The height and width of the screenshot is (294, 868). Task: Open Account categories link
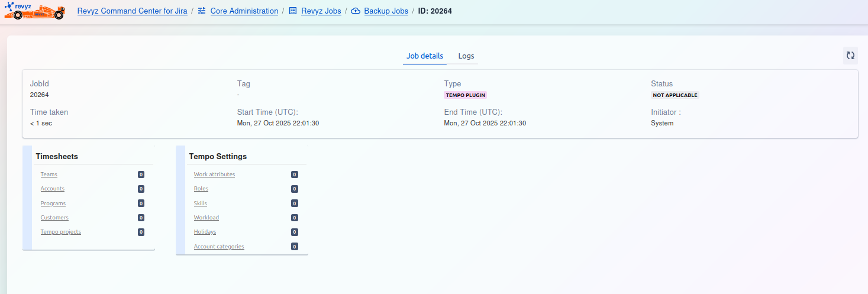(x=219, y=247)
